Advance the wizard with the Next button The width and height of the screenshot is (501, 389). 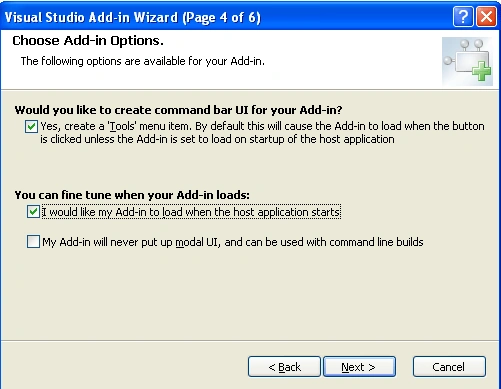(x=359, y=367)
